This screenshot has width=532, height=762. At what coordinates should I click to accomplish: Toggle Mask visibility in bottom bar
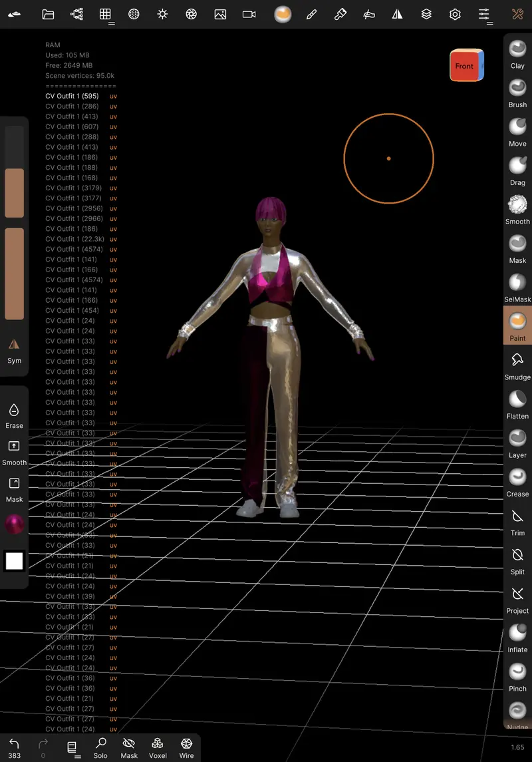[x=129, y=747]
